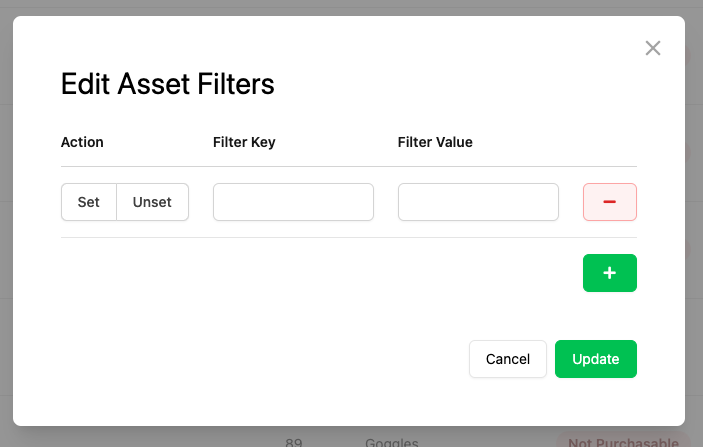Image resolution: width=703 pixels, height=447 pixels.
Task: Select the Unset action option
Action: pos(152,202)
